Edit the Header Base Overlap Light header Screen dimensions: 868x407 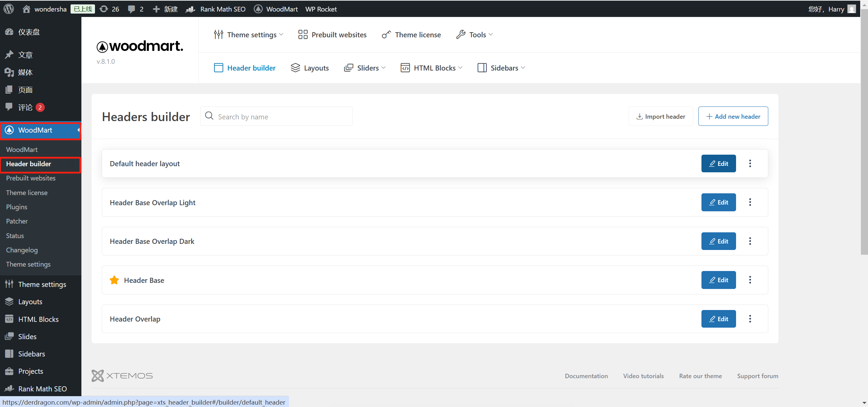tap(718, 202)
